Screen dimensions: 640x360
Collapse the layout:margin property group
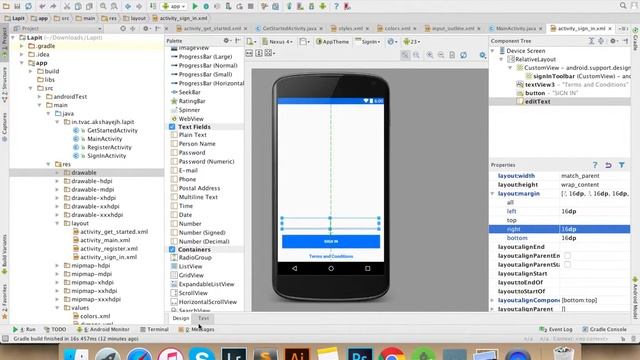[x=493, y=193]
